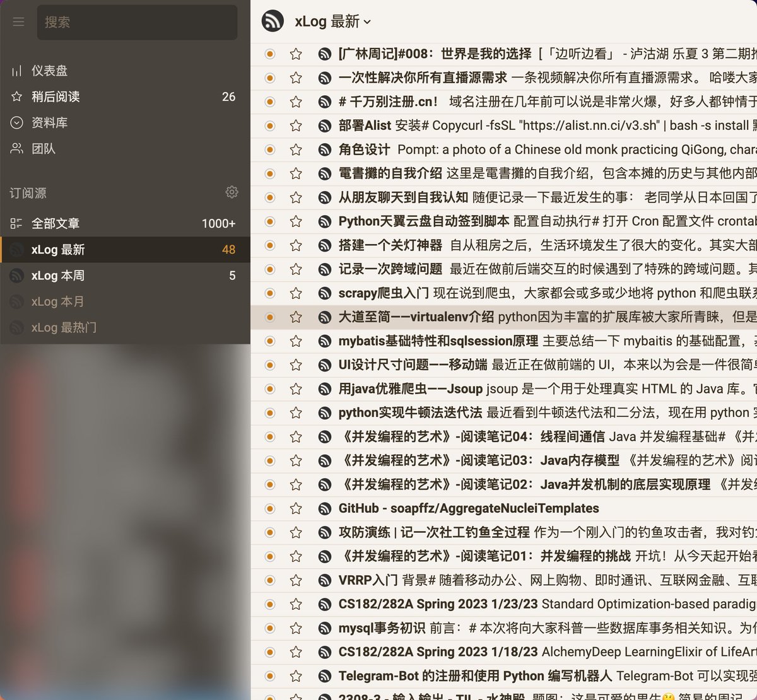Screen dimensions: 757x700
Task: Star the 阅读笔记04 线程间通信 article
Action: [x=296, y=437]
